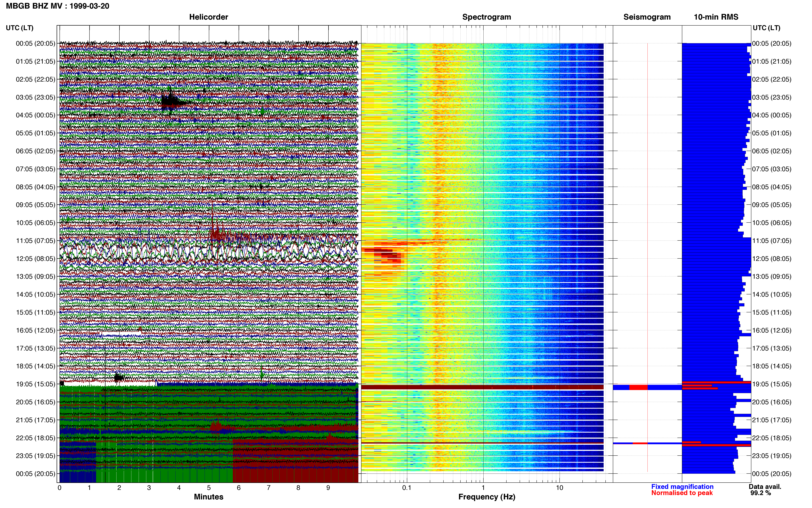Viewport: 812px width, 508px height.
Task: Click the left '17:05 (13:05)' time label
Action: click(36, 348)
